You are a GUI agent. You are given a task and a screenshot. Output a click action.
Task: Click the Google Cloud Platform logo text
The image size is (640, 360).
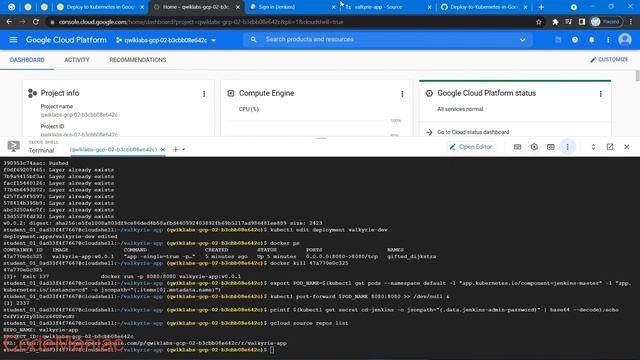coord(66,40)
